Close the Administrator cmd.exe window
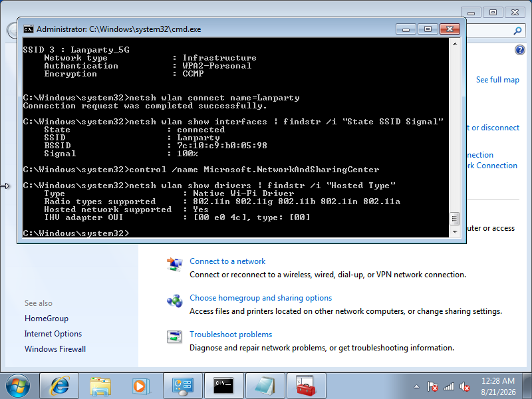The width and height of the screenshot is (532, 399). pyautogui.click(x=450, y=29)
